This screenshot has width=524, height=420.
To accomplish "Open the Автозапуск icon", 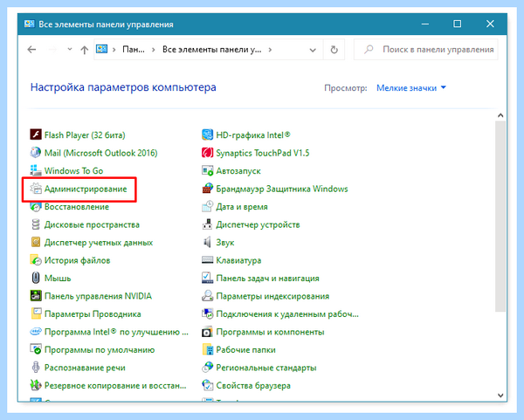I will (x=208, y=170).
